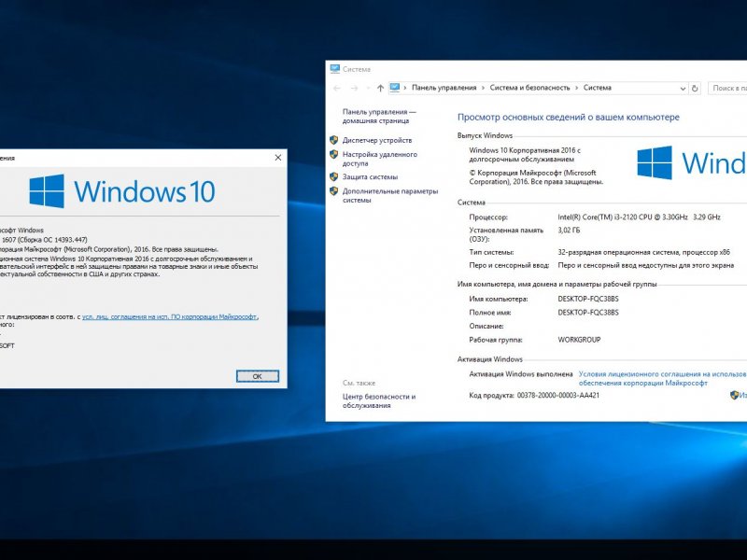The height and width of the screenshot is (560, 747).
Task: Open 'Панель управления — домашняя страница' link
Action: tap(379, 116)
